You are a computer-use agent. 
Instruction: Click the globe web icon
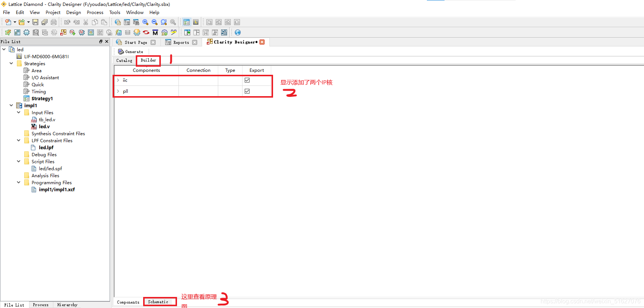pos(238,32)
